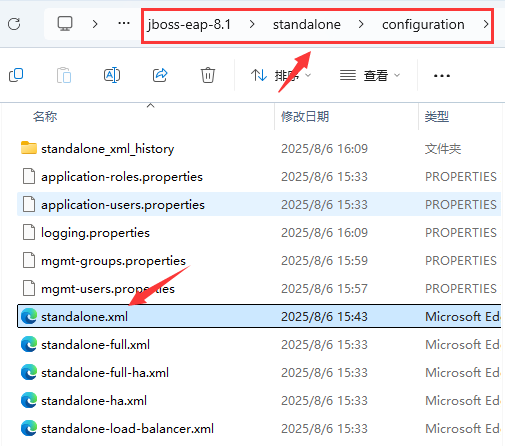Click the file icon of mgmt-groups.properties

[x=29, y=260]
